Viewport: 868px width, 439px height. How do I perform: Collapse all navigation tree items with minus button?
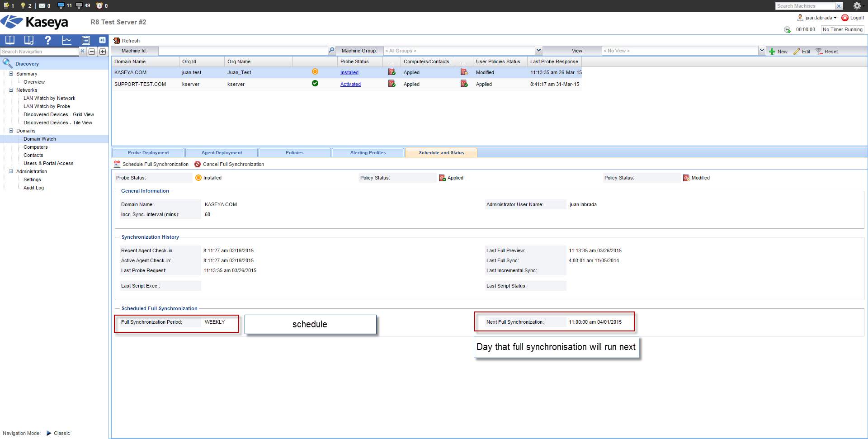point(92,52)
